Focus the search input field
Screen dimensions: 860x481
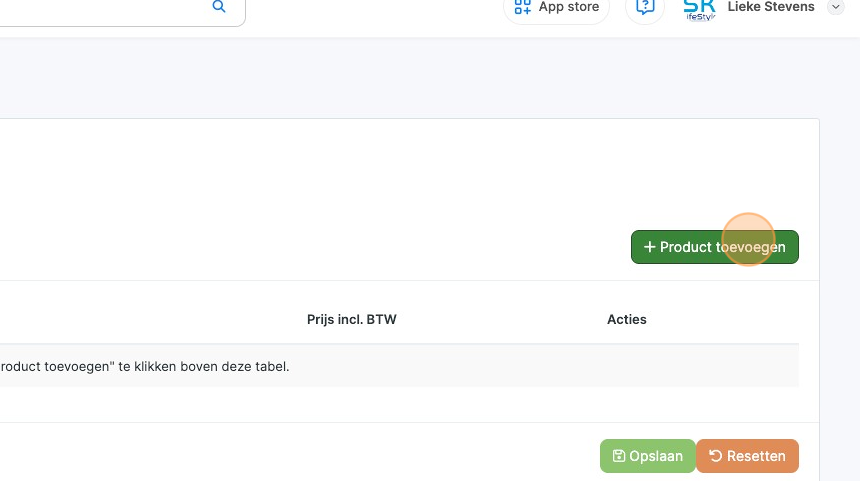[x=100, y=8]
